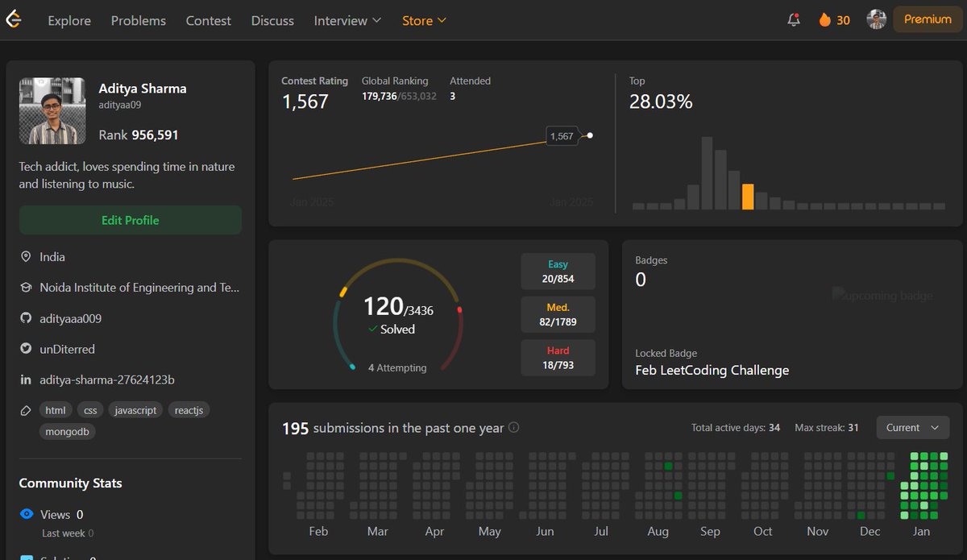Click the LeetCode logo icon
Image resolution: width=967 pixels, height=560 pixels.
tap(13, 20)
